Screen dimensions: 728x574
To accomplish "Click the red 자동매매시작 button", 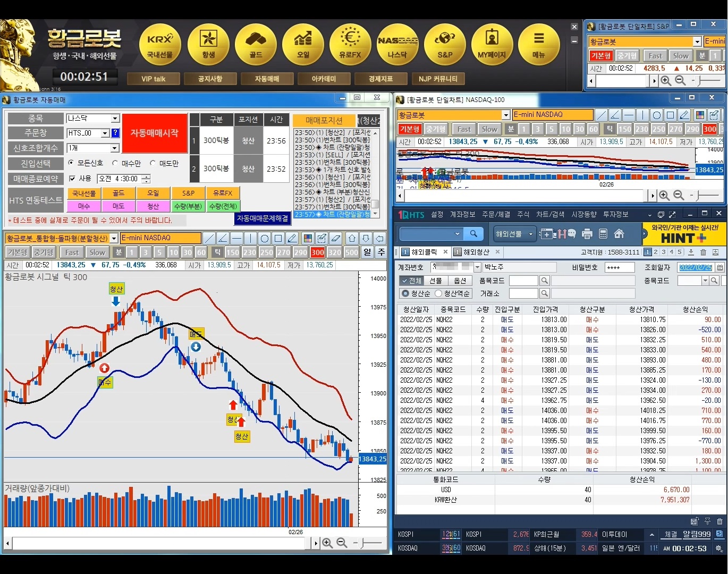I will (x=155, y=133).
